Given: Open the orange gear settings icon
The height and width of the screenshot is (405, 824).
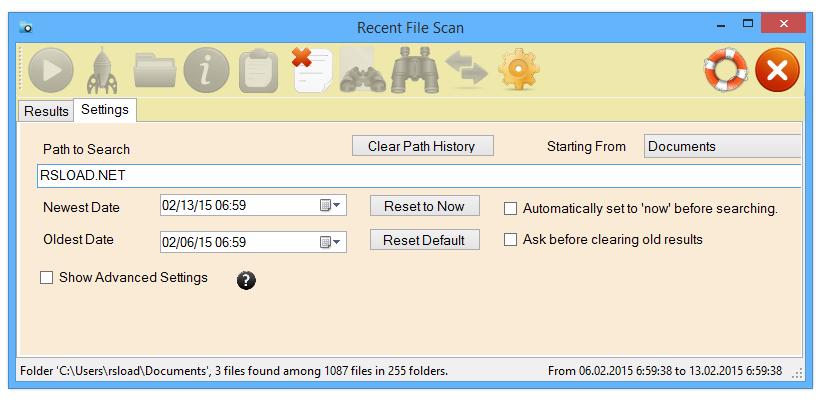Looking at the screenshot, I should (519, 69).
